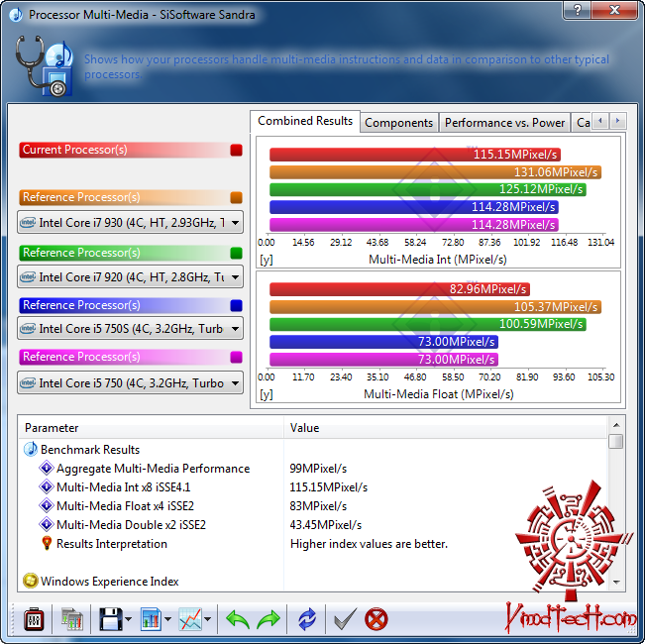Select the partially visible Ca tab

coord(582,123)
